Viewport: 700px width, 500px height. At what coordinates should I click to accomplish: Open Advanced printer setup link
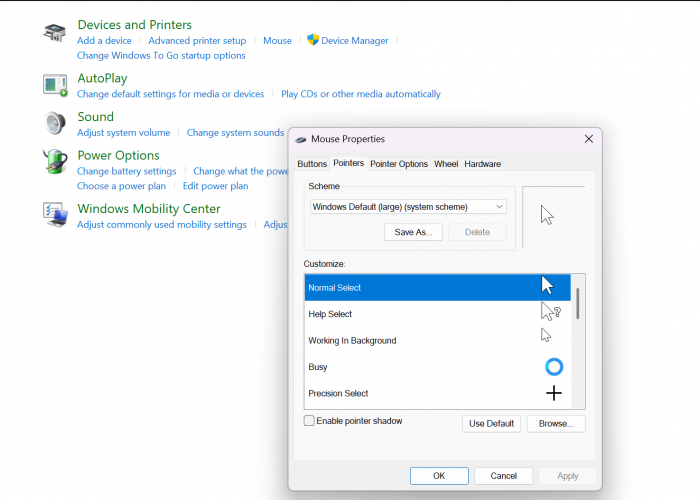click(x=197, y=41)
